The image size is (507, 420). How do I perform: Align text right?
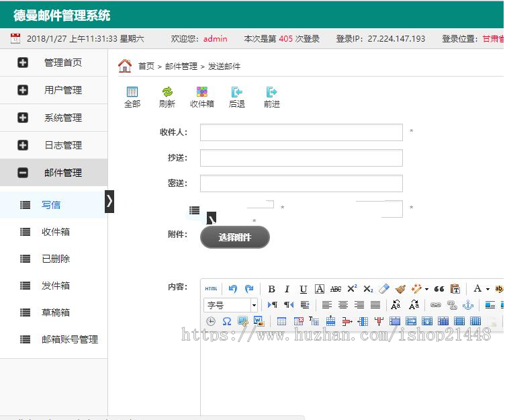pyautogui.click(x=359, y=305)
